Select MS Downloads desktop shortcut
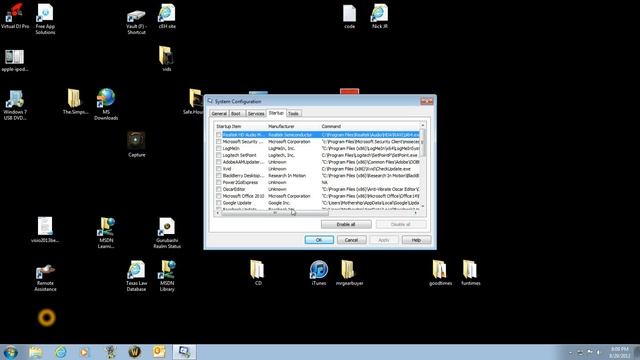Viewport: 640px width, 360px height. coord(106,104)
